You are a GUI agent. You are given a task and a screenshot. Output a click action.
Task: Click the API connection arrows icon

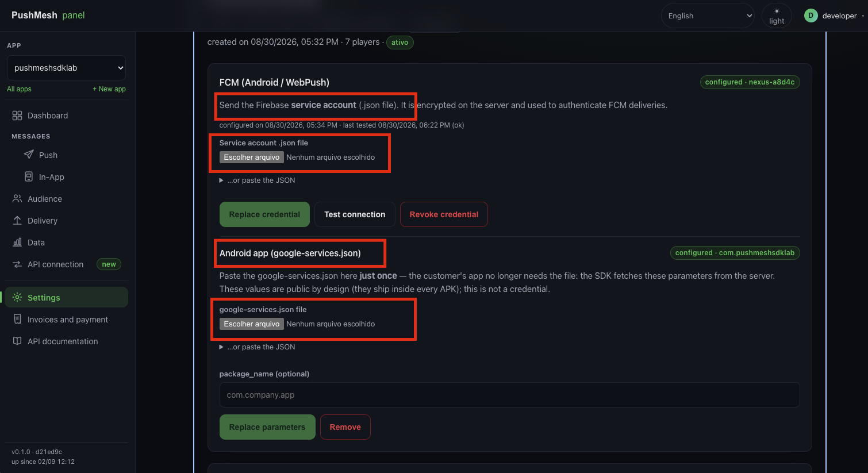click(x=17, y=264)
